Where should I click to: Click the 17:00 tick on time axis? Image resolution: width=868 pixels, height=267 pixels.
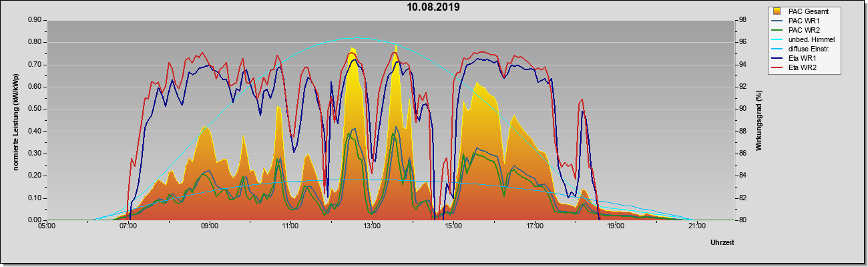[x=534, y=226]
